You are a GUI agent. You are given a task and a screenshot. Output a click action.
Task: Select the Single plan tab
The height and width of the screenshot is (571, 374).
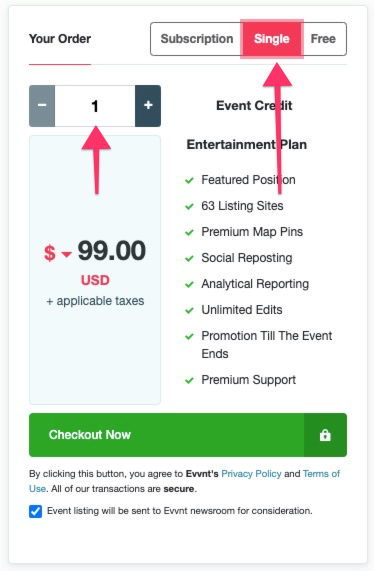[272, 39]
